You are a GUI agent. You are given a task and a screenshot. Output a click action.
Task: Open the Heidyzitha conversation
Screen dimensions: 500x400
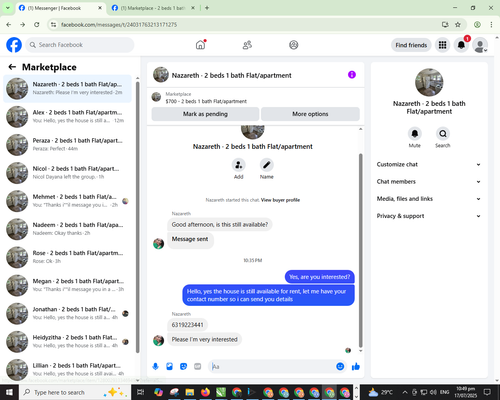pos(67,341)
